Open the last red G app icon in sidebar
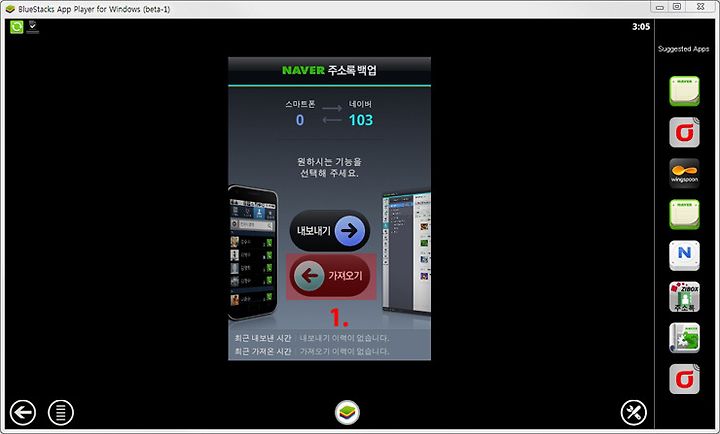This screenshot has height=434, width=720. (684, 379)
